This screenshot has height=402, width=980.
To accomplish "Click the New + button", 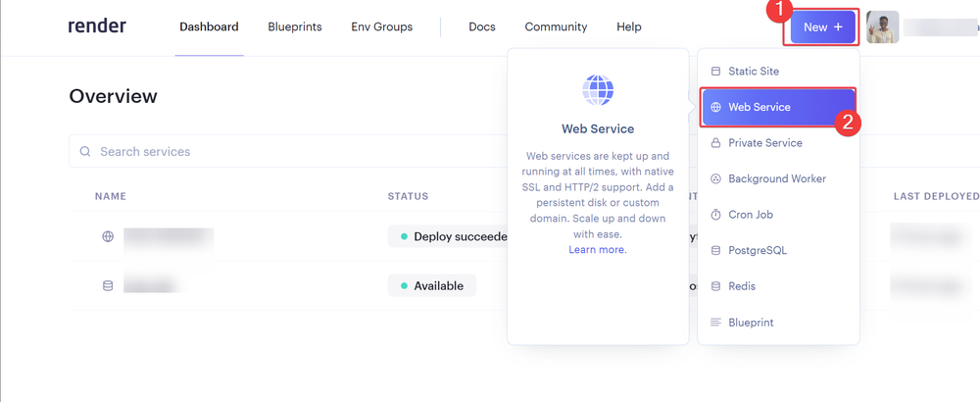I will [822, 26].
